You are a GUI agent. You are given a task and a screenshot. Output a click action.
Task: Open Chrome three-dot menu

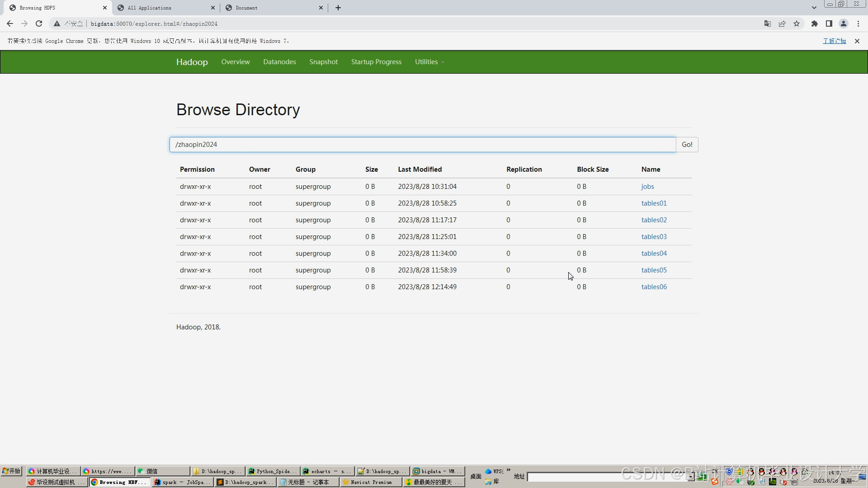click(858, 23)
